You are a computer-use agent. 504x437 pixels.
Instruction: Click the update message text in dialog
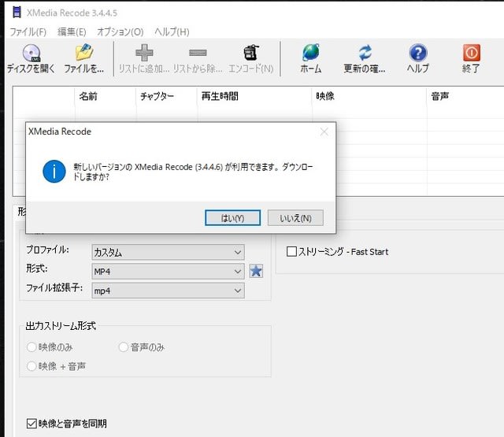193,172
